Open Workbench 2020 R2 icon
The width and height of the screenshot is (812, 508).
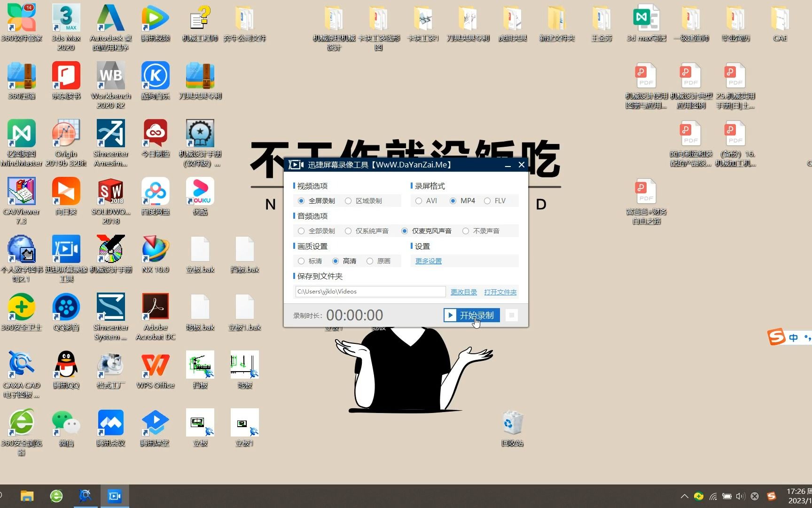click(111, 85)
